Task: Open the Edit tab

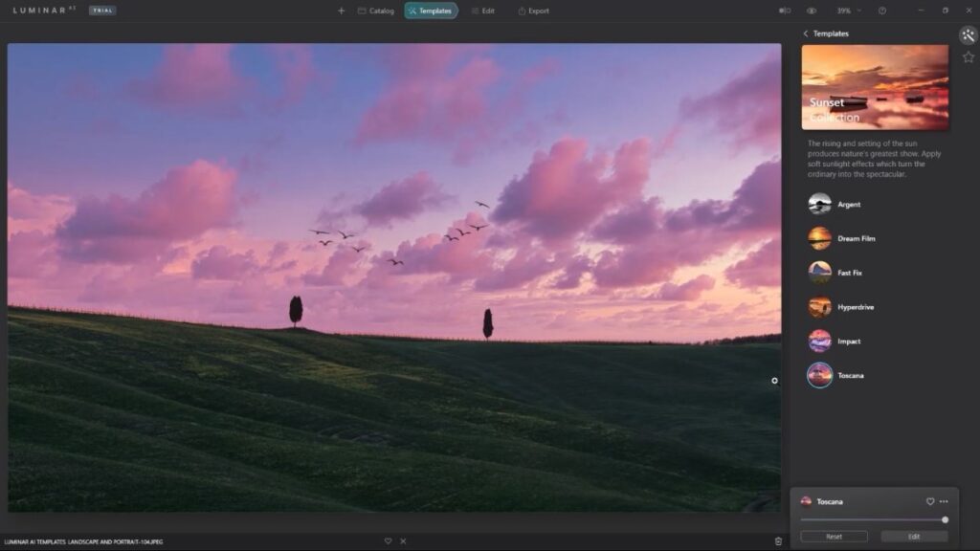Action: point(482,11)
